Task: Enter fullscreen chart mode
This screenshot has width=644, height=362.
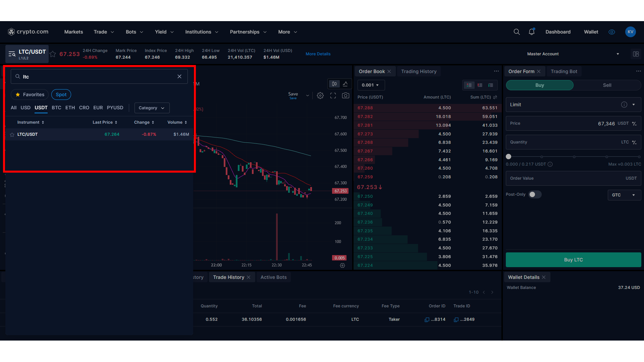Action: [x=333, y=96]
